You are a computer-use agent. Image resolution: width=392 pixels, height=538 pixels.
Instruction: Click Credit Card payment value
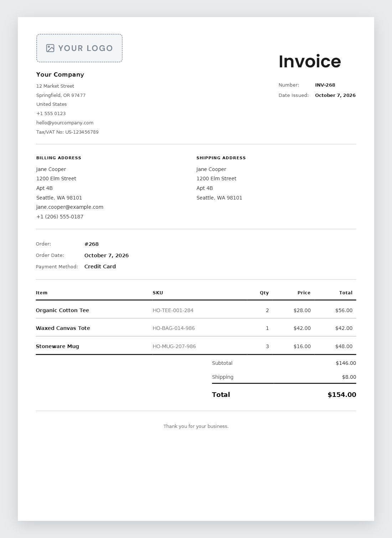pyautogui.click(x=100, y=267)
